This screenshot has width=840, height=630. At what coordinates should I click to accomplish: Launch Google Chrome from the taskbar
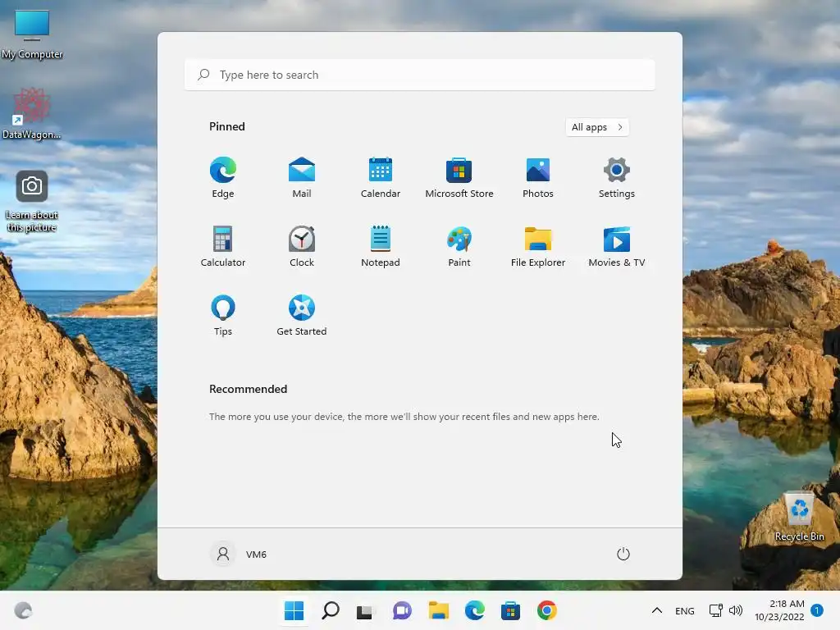547,610
